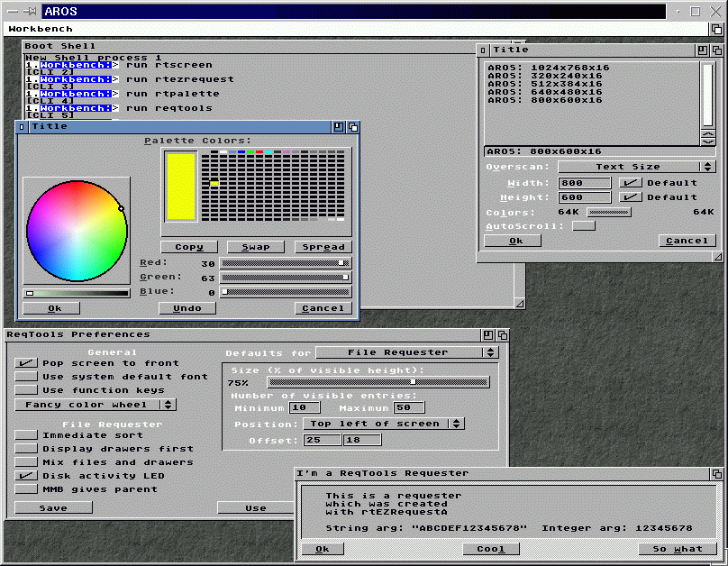The width and height of the screenshot is (728, 566).
Task: Click So What button in requester
Action: click(x=678, y=549)
